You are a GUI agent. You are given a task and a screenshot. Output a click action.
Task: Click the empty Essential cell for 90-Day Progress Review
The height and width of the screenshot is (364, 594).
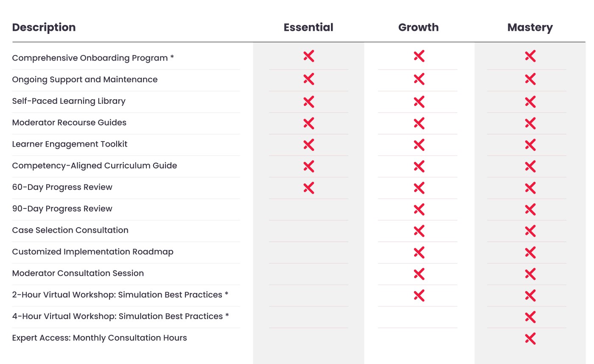click(309, 209)
